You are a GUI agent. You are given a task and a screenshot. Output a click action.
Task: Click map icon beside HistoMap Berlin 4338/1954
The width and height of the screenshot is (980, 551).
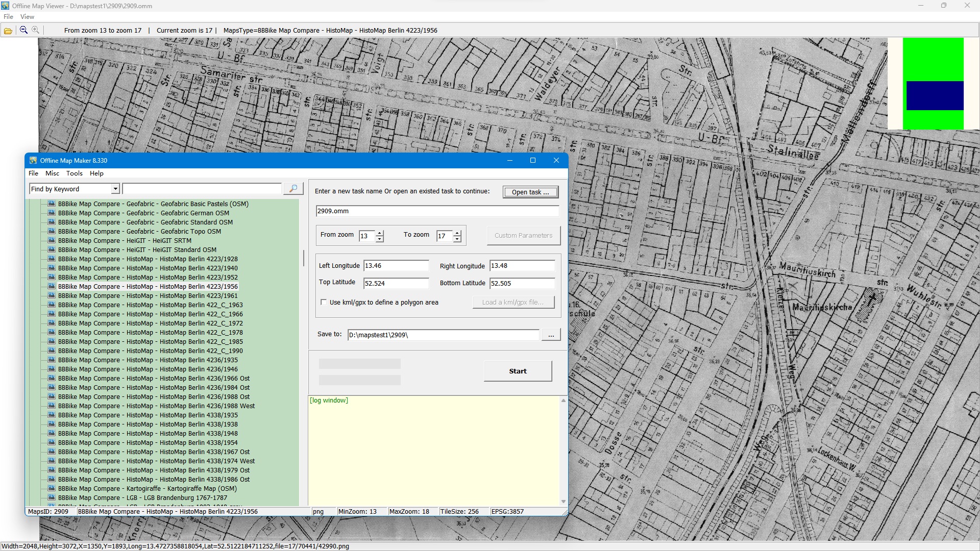tap(52, 442)
